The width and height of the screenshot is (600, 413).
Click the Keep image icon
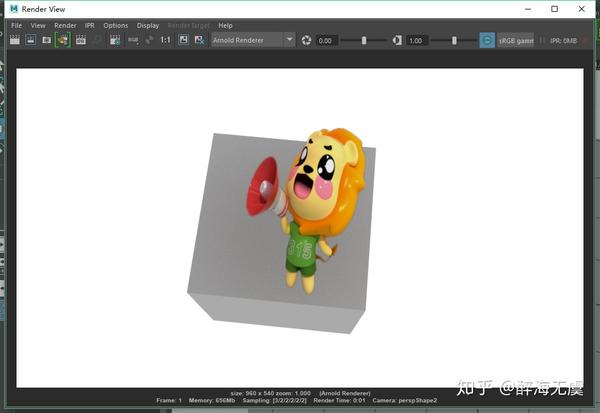pyautogui.click(x=183, y=40)
